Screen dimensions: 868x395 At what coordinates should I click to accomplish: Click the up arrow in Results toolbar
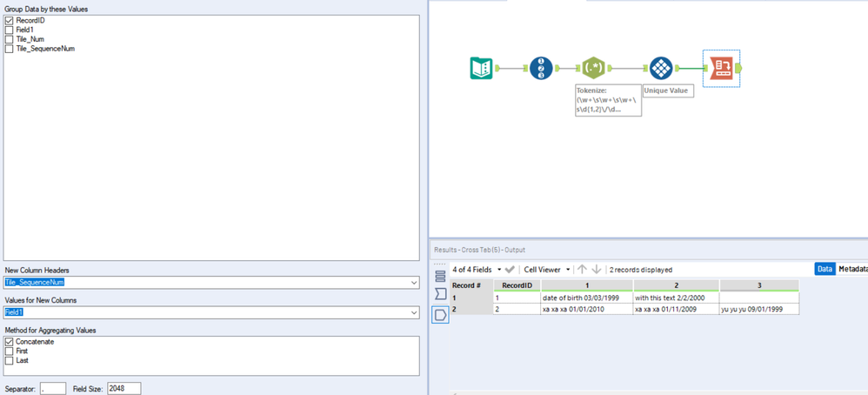click(582, 269)
